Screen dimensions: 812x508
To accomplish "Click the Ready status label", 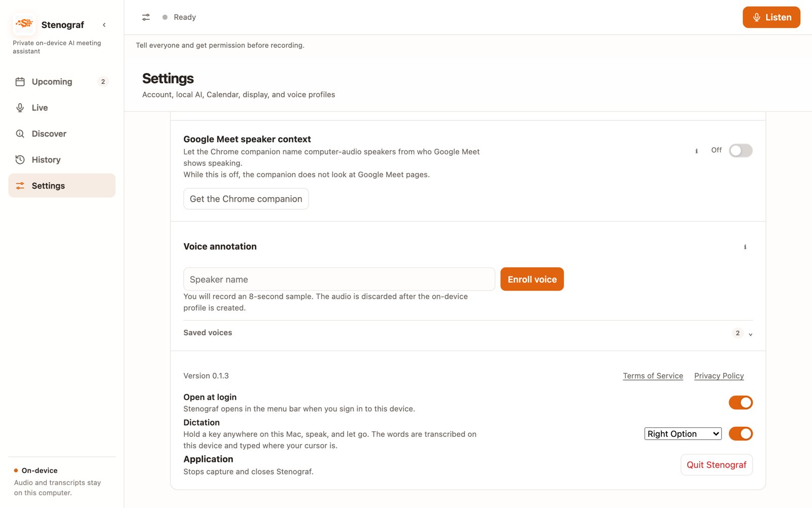I will 185,17.
